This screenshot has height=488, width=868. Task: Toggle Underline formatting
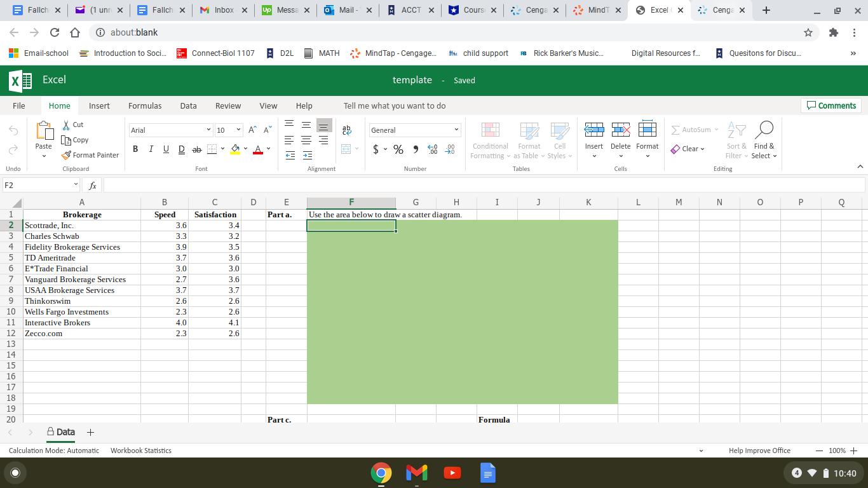coord(166,149)
